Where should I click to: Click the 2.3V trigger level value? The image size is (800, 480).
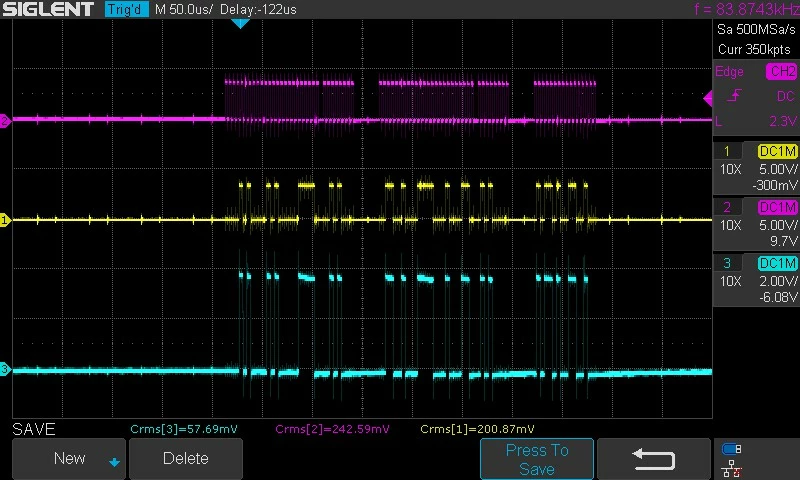click(x=783, y=121)
